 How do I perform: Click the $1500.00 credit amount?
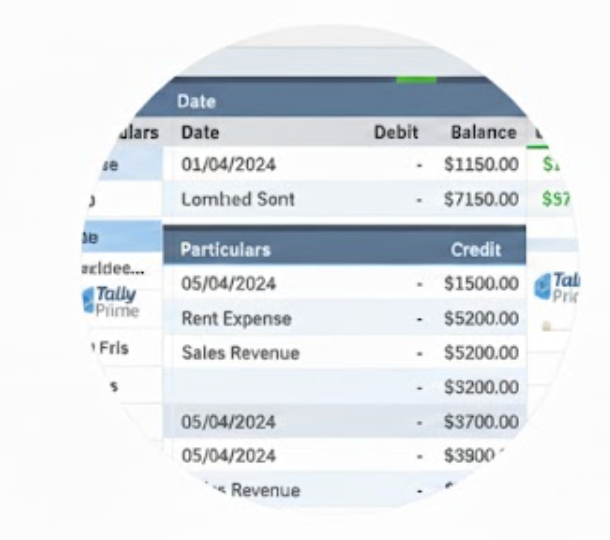[482, 284]
